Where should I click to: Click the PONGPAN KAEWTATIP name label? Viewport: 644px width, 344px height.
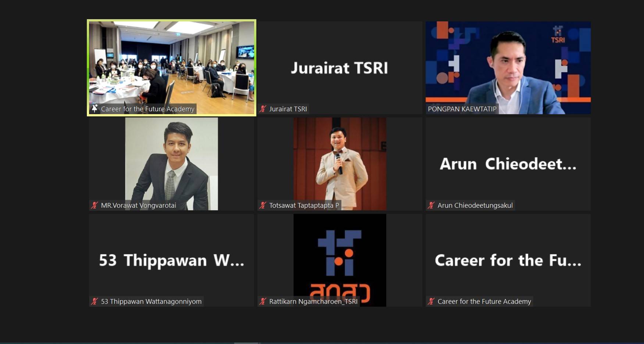(462, 109)
